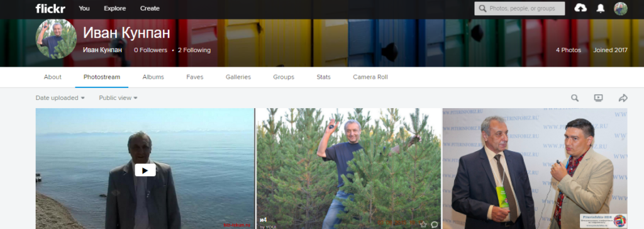Focus the Photos, people, or groups search field
This screenshot has width=644, height=229.
point(519,8)
